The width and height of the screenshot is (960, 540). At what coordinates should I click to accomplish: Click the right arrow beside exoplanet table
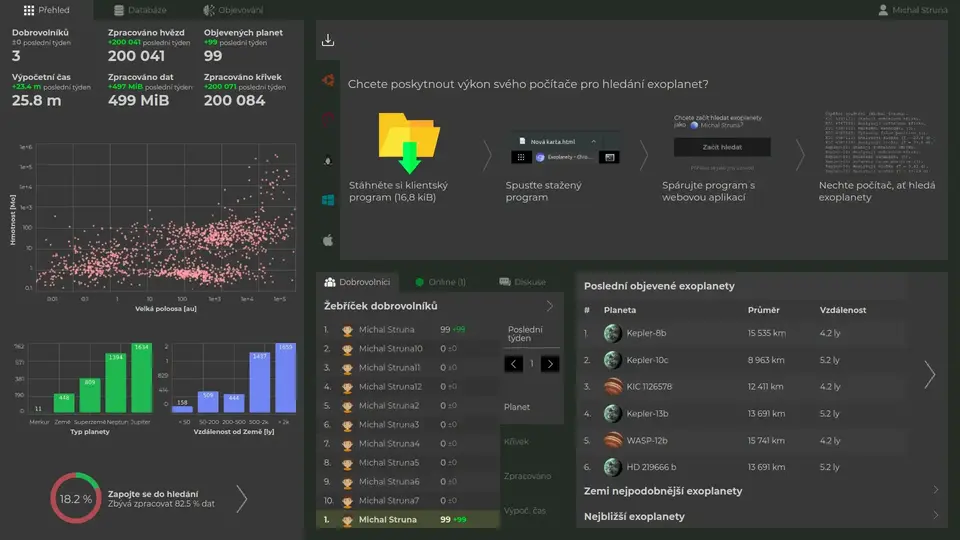coord(929,375)
